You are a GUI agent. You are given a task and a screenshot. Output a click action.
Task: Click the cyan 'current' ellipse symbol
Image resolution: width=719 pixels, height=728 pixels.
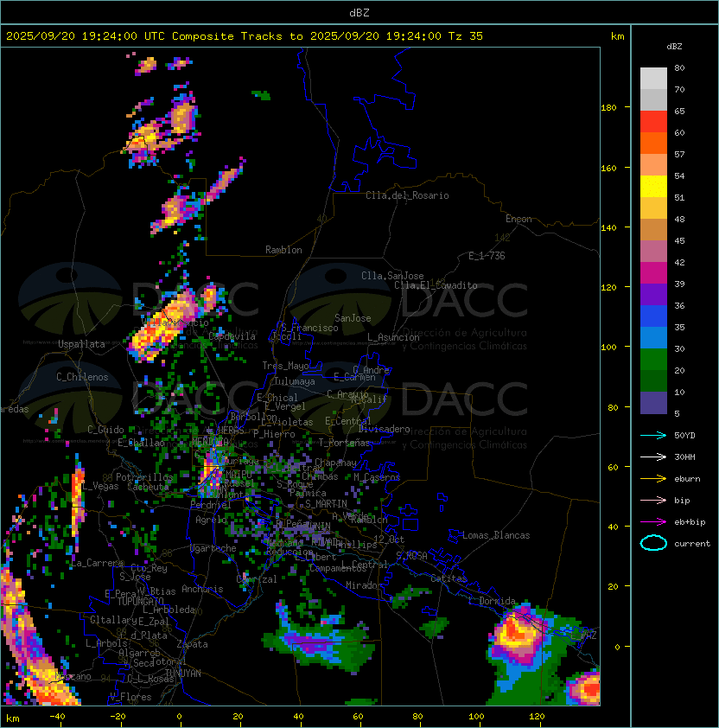(x=653, y=543)
